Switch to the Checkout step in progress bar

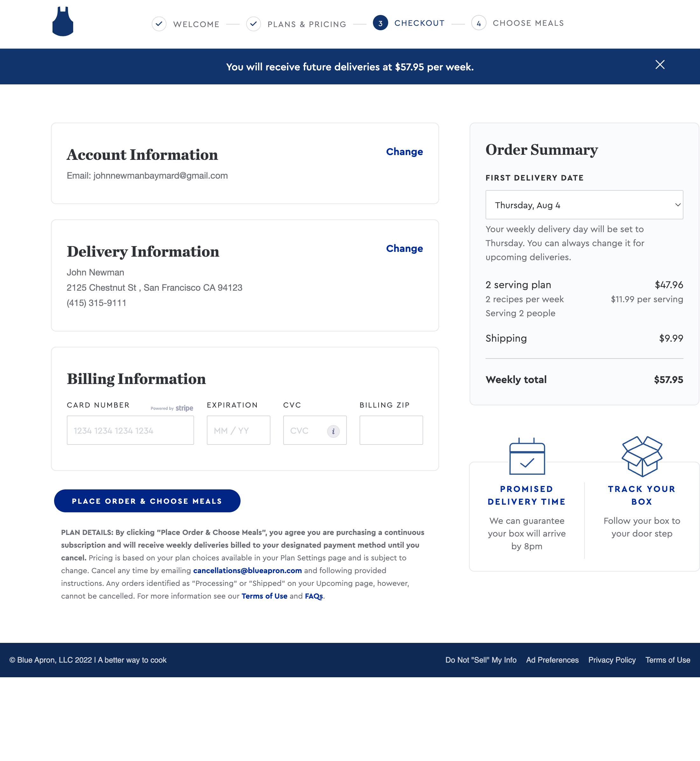[x=420, y=23]
